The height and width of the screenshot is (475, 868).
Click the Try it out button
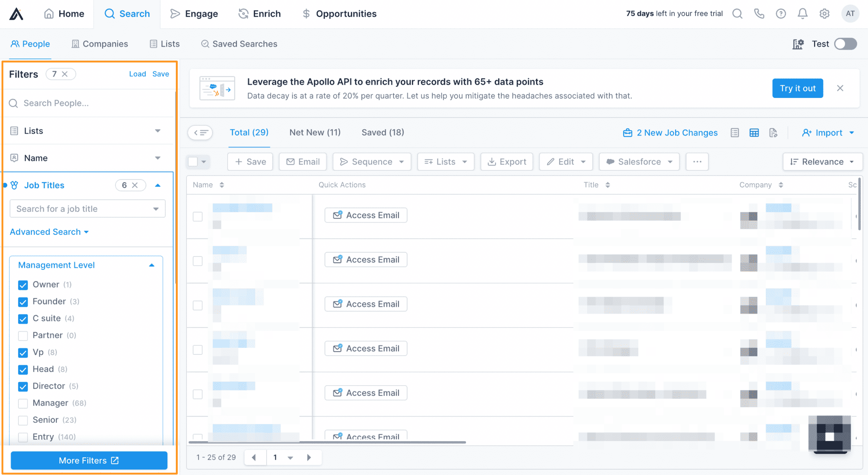click(797, 88)
